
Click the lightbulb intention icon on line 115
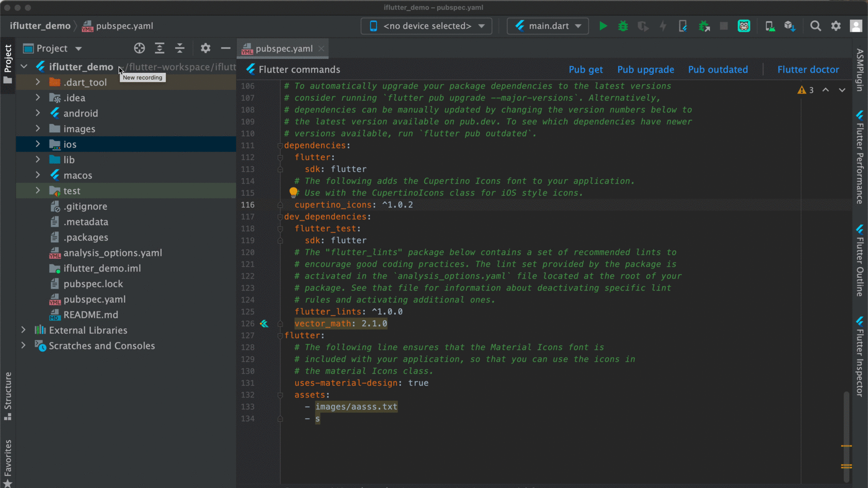pyautogui.click(x=293, y=193)
